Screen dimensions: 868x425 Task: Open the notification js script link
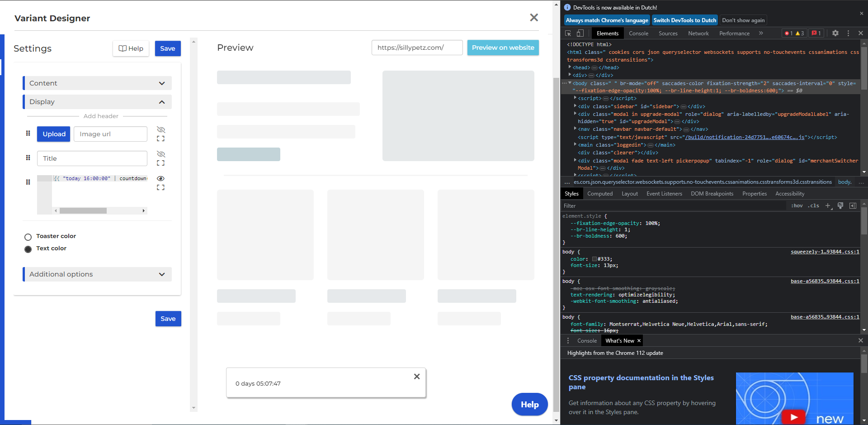(x=745, y=137)
